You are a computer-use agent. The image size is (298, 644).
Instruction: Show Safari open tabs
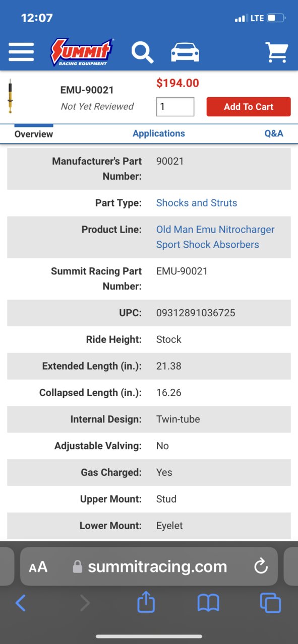[270, 603]
